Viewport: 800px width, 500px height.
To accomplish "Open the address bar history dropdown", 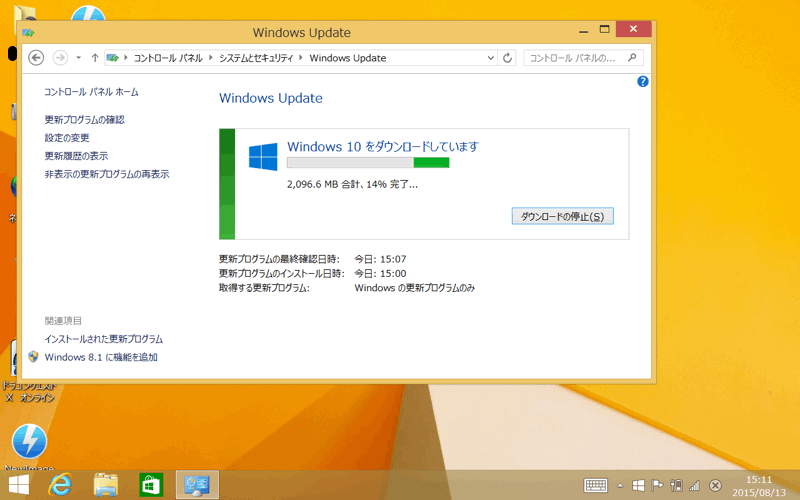I will 490,58.
